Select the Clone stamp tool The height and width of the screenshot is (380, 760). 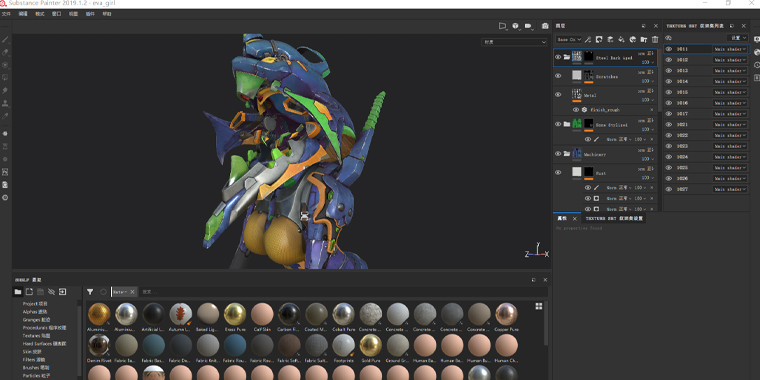tap(5, 103)
